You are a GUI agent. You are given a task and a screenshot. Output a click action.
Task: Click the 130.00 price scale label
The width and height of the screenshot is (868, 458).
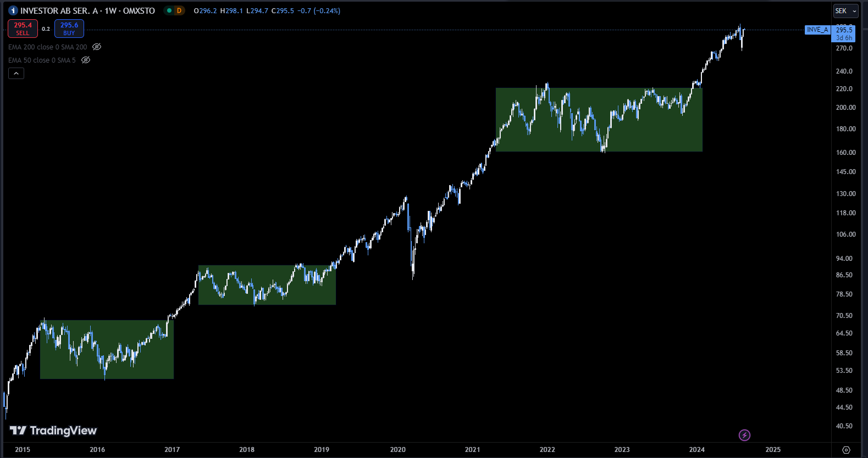(x=846, y=194)
